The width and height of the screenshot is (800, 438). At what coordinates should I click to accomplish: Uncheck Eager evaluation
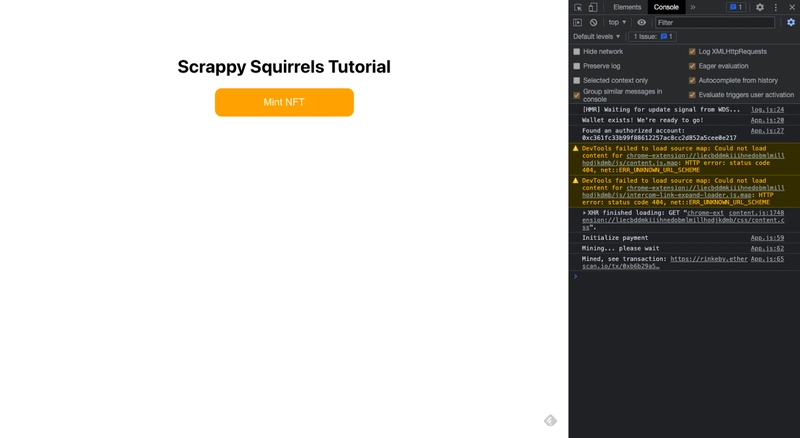coord(692,66)
